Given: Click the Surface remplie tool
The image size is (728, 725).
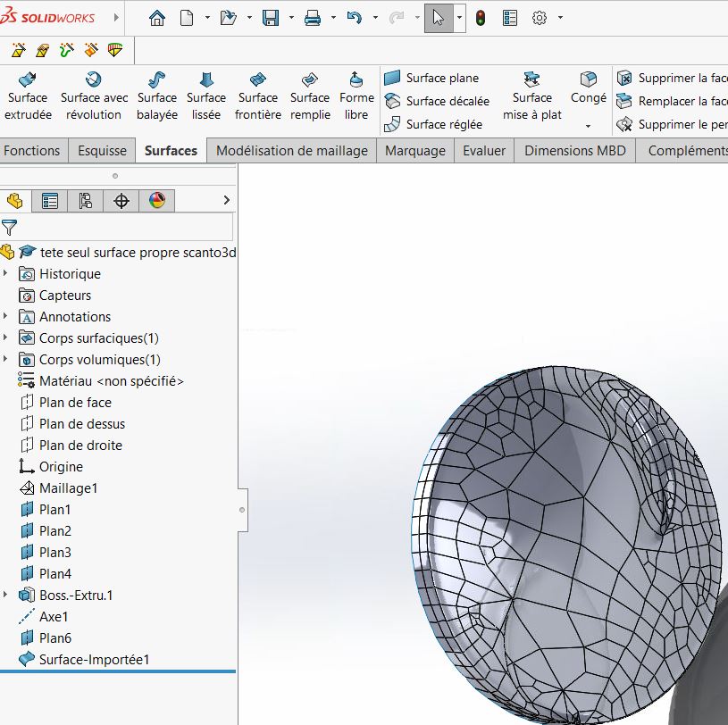Looking at the screenshot, I should 310,96.
